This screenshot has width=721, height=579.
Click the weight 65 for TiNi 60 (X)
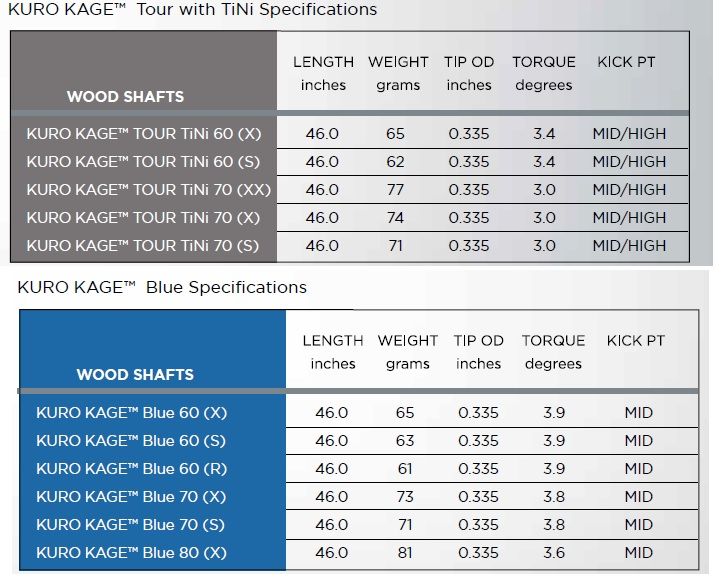tap(395, 134)
